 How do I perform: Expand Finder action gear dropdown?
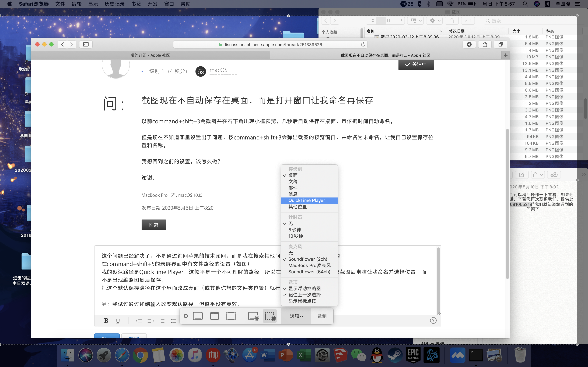pos(435,21)
